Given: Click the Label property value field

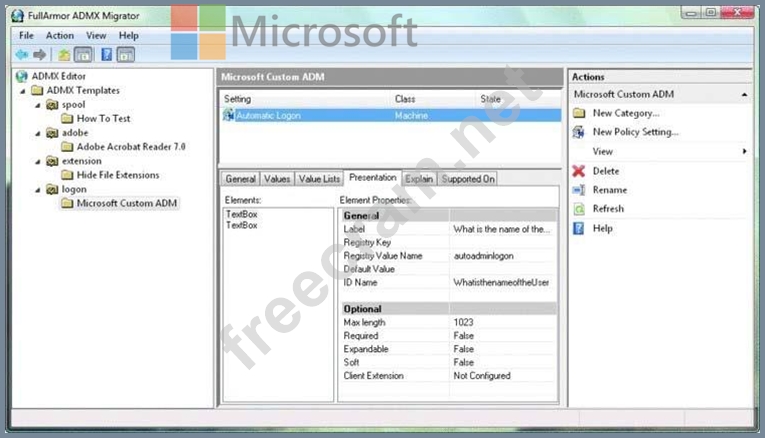Looking at the screenshot, I should click(x=503, y=229).
